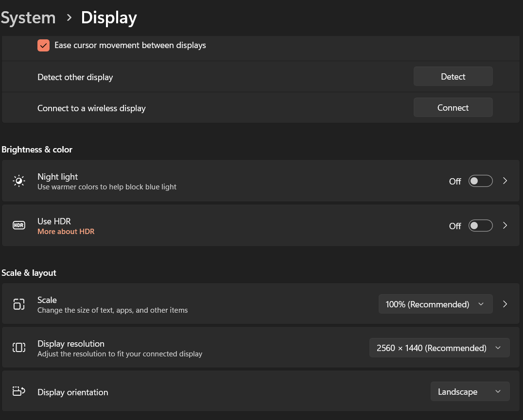The height and width of the screenshot is (420, 523).
Task: Click the Display orientation row label
Action: pyautogui.click(x=73, y=392)
